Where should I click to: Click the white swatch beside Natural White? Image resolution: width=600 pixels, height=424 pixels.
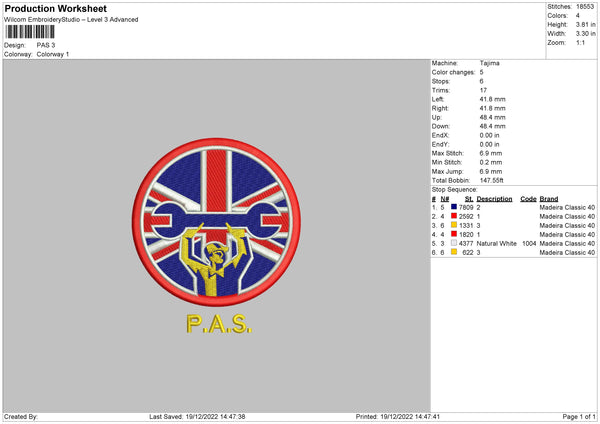coord(454,243)
